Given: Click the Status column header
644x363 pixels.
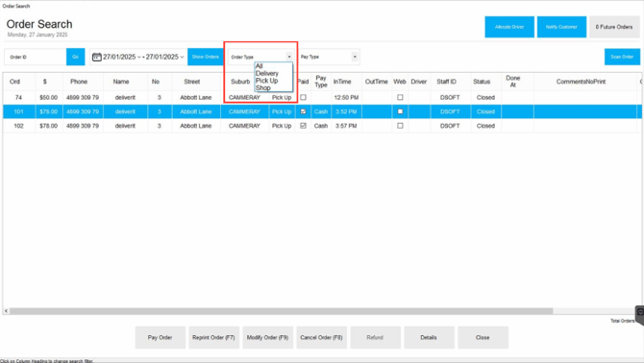Looking at the screenshot, I should point(482,82).
